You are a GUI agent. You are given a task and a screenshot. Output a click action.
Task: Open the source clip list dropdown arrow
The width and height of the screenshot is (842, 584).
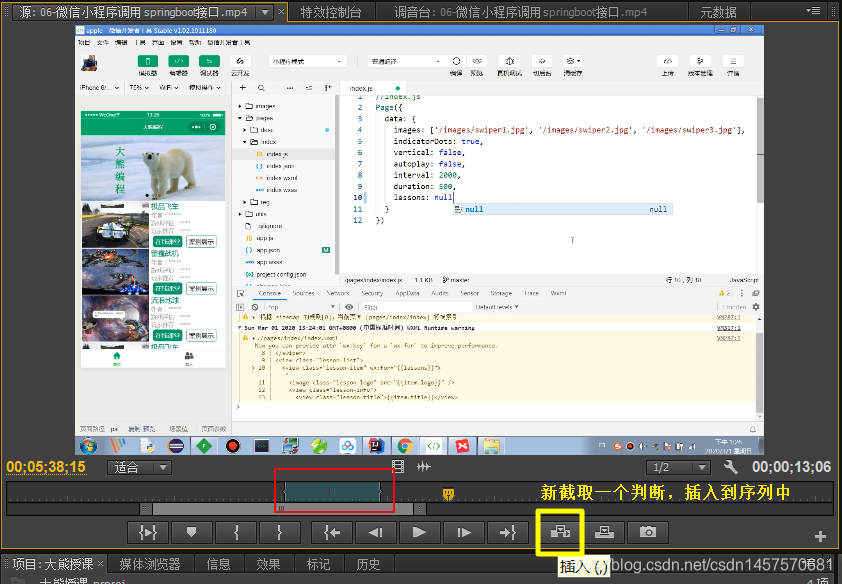tap(265, 12)
